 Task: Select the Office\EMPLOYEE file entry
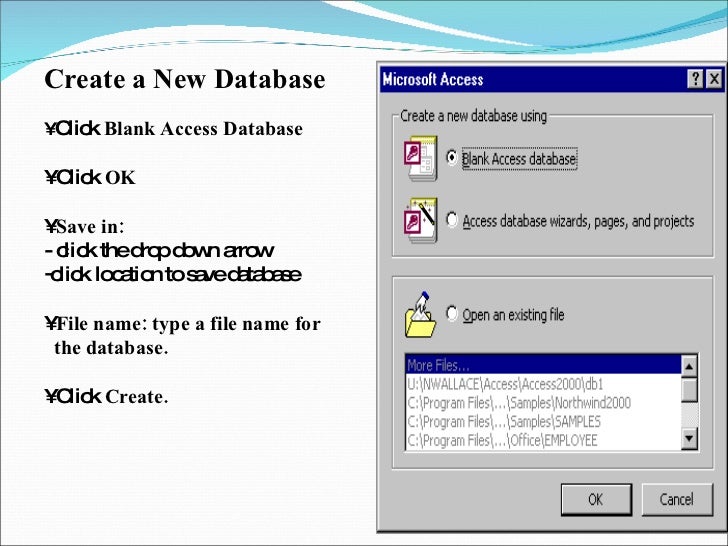click(543, 440)
